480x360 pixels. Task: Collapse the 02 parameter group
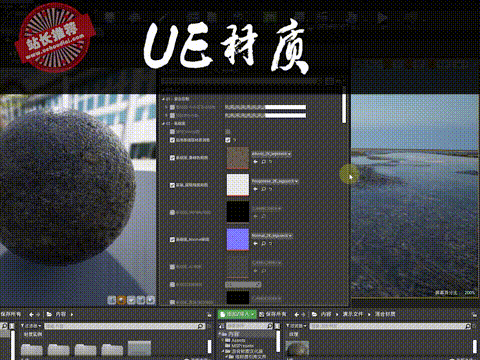(x=163, y=124)
